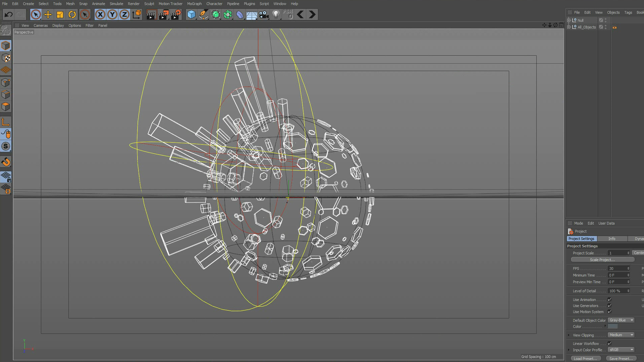Open Default Object Color dropdown

(621, 320)
